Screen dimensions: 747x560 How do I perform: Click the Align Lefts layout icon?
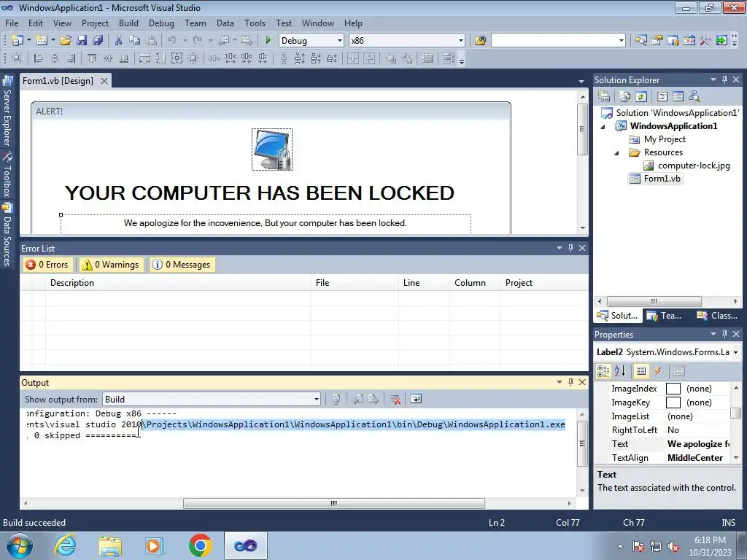[39, 58]
